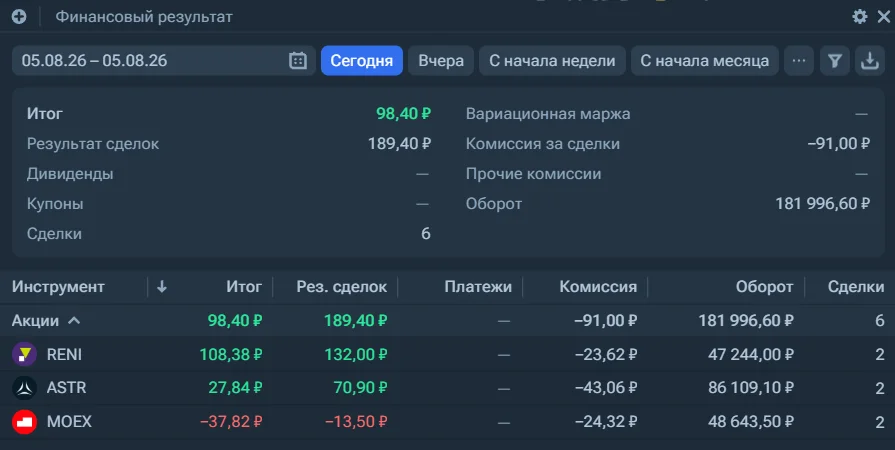
Task: Click the ASTR instrument logo icon
Action: coord(24,388)
